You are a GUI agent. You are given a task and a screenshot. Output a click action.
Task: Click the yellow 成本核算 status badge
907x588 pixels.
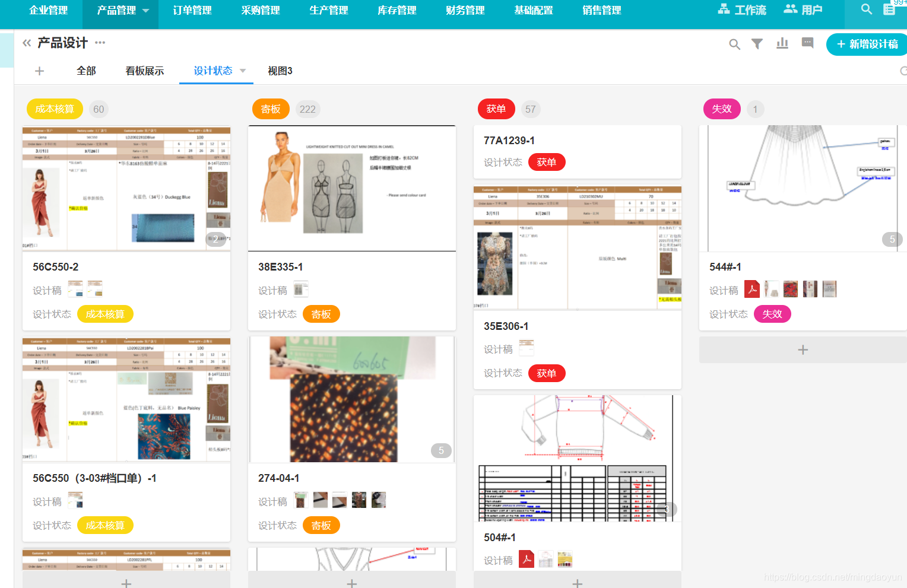click(x=104, y=314)
